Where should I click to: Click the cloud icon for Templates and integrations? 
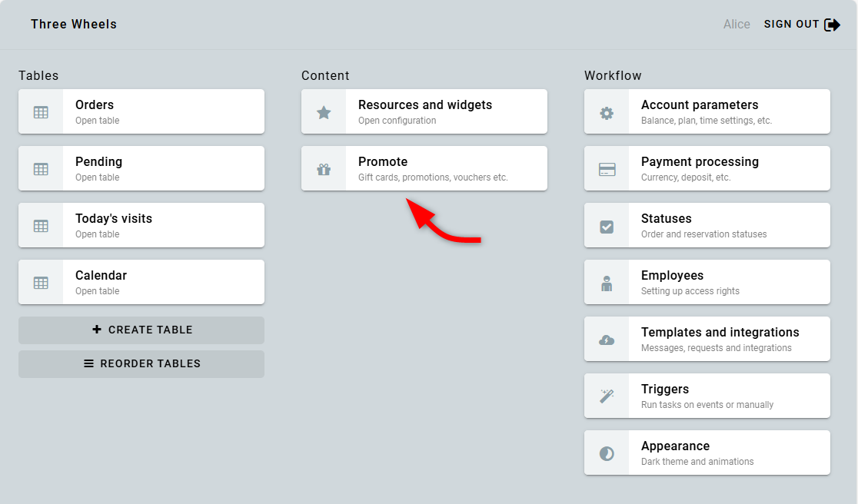point(607,340)
